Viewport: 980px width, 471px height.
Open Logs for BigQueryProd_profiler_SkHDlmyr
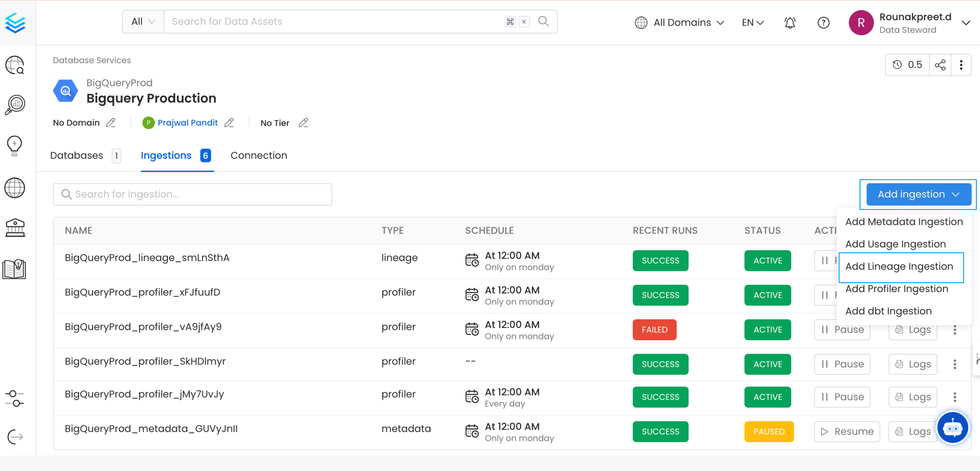pyautogui.click(x=912, y=364)
